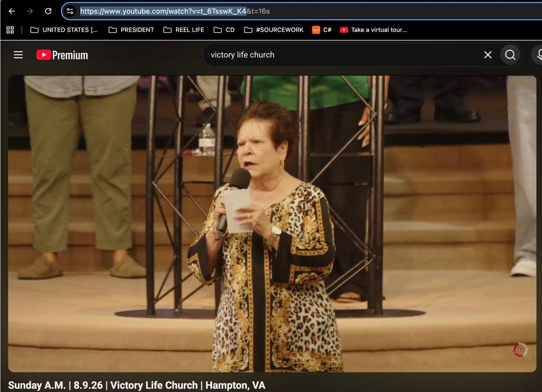Click the video player to toggle playback
This screenshot has width=542, height=392.
(272, 224)
